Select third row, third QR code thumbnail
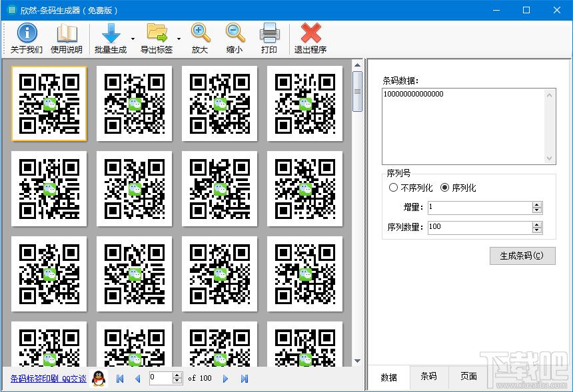 (220, 274)
